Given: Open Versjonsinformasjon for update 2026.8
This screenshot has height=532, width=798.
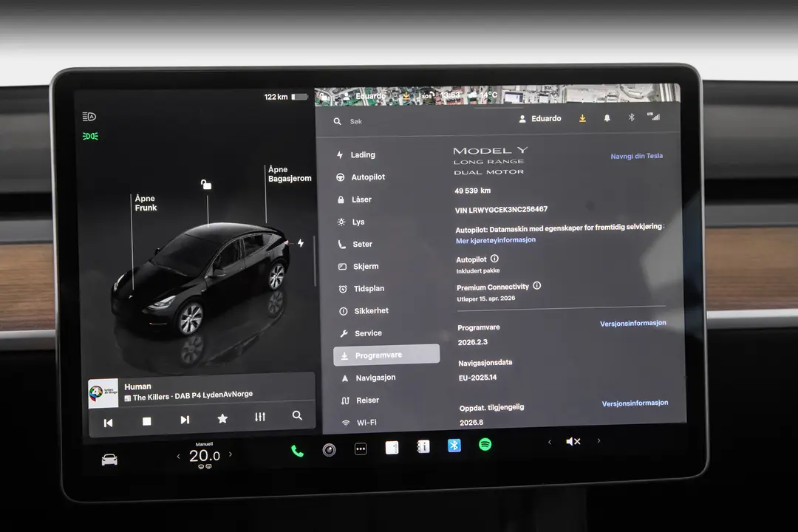Looking at the screenshot, I should point(635,403).
